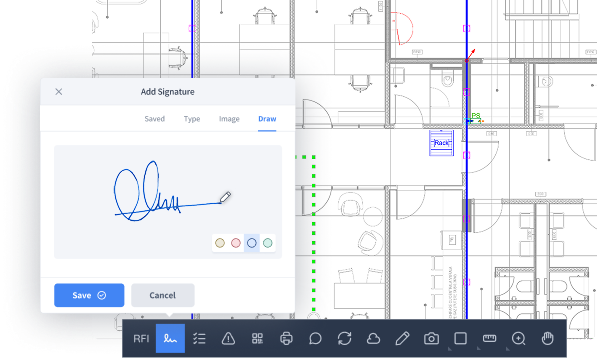The width and height of the screenshot is (597, 362).
Task: Choose the yellow ink color swatch
Action: tap(220, 243)
